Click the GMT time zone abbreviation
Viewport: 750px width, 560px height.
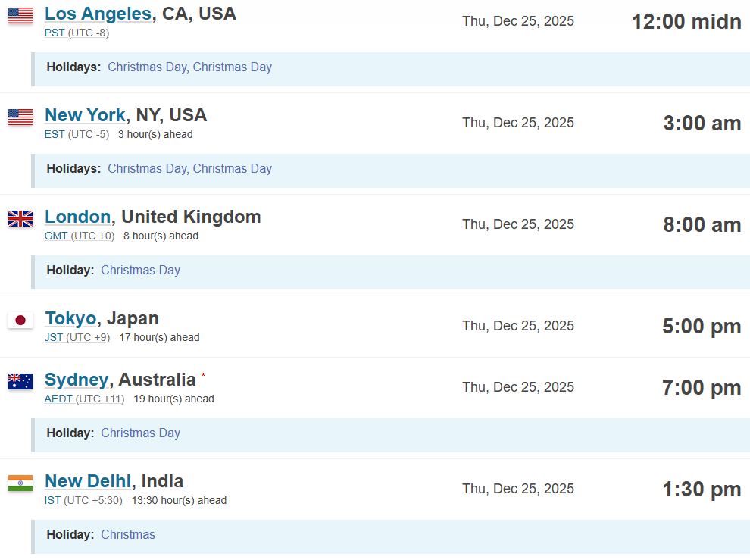(56, 236)
